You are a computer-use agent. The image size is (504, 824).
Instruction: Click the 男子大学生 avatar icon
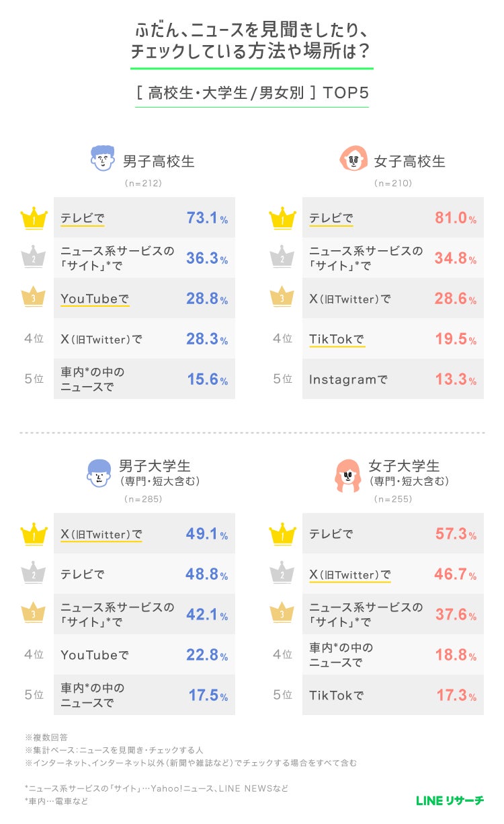pyautogui.click(x=99, y=473)
